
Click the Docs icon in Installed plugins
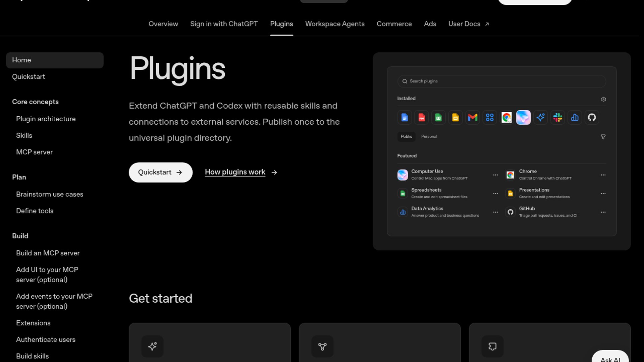[x=405, y=118]
